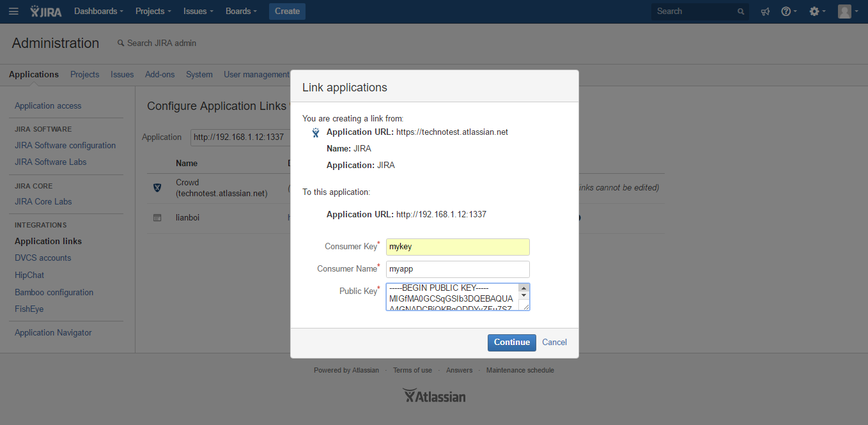Click Cancel in Link applications dialog
868x425 pixels.
coord(555,343)
